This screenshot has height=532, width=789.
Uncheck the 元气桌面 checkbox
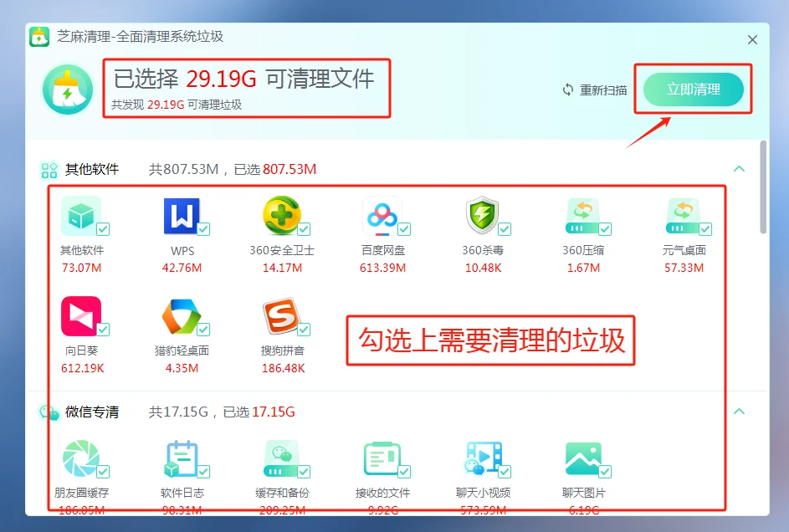coord(705,229)
